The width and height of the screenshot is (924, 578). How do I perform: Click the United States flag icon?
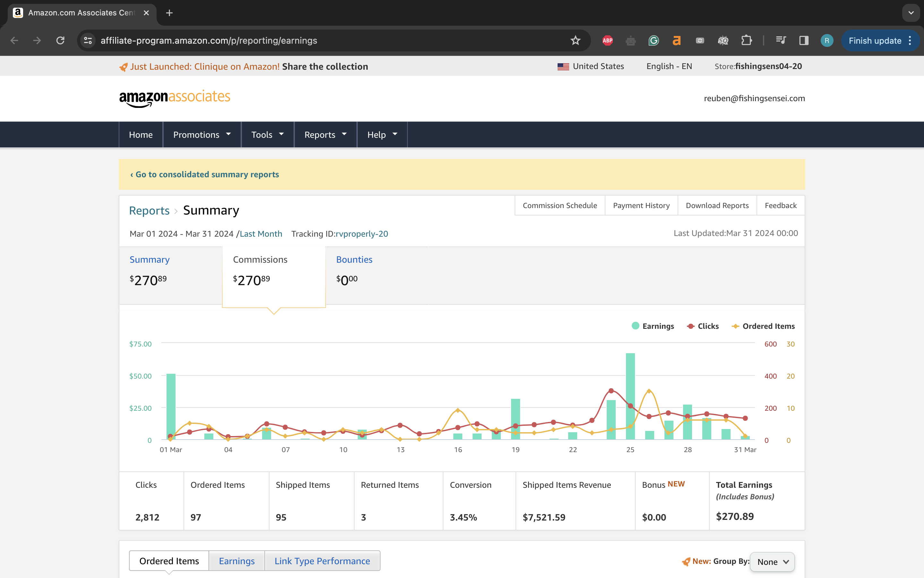563,66
